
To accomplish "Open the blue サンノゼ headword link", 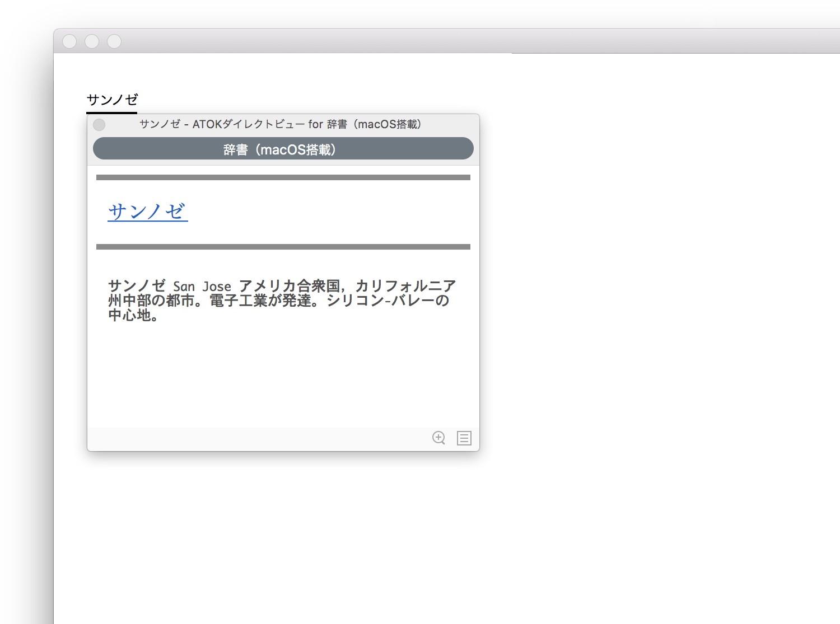I will [148, 212].
